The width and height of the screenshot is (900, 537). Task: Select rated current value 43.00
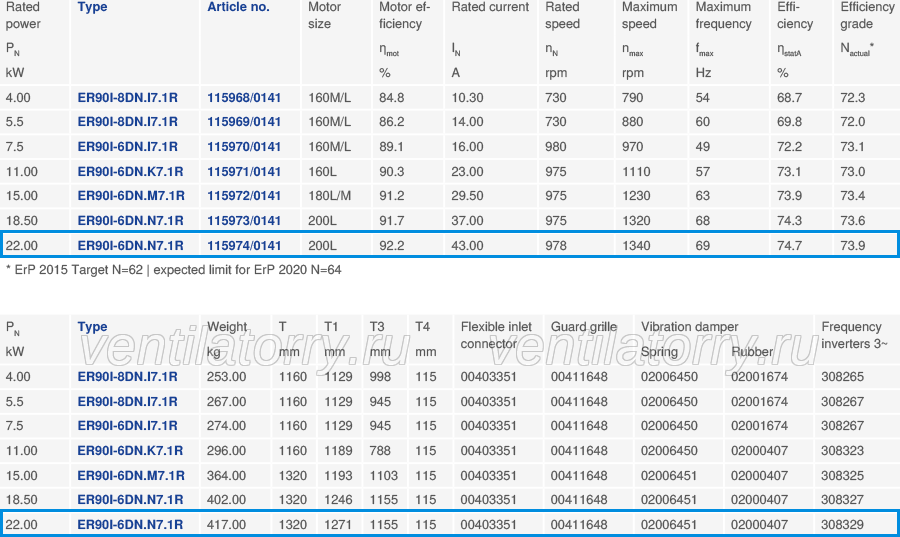(x=467, y=246)
